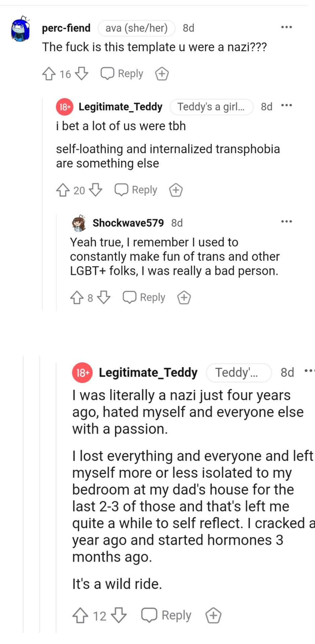The width and height of the screenshot is (315, 644).
Task: Downvote Shockwave579's comment
Action: [103, 298]
